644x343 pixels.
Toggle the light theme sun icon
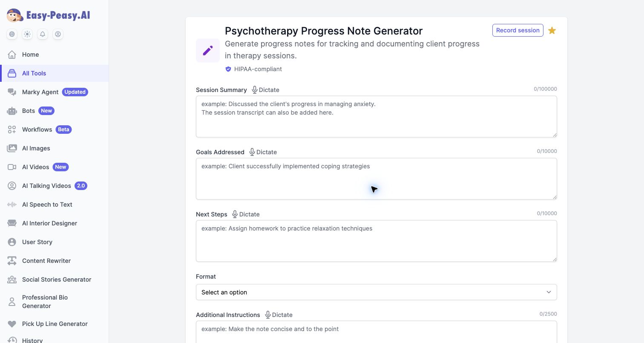pyautogui.click(x=27, y=34)
